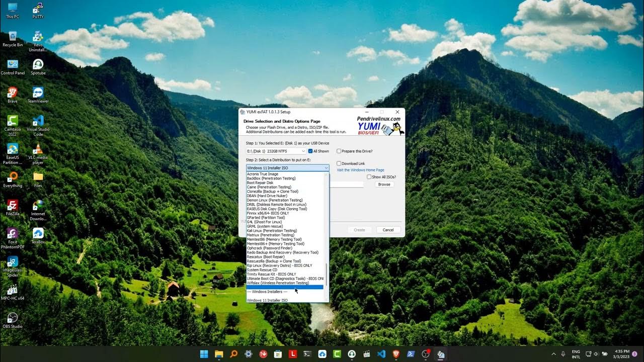Screen dimensions: 644x362
Task: Pick Rescatux (Boot Repair) entry
Action: 285,257
